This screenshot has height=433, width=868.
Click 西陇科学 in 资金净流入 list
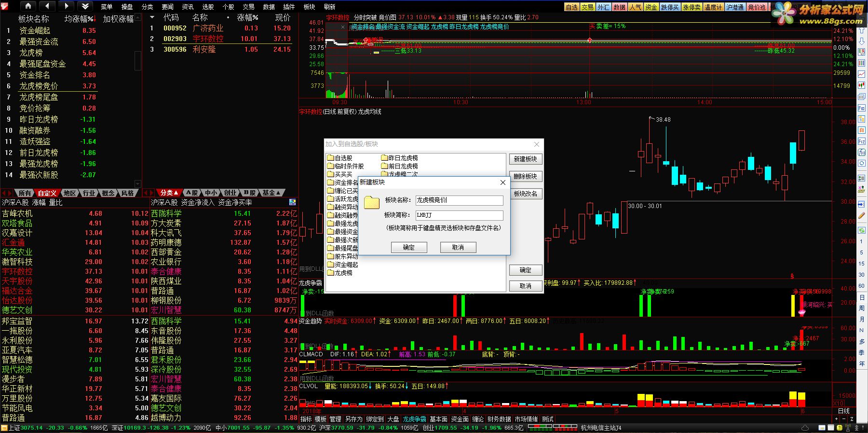[166, 213]
